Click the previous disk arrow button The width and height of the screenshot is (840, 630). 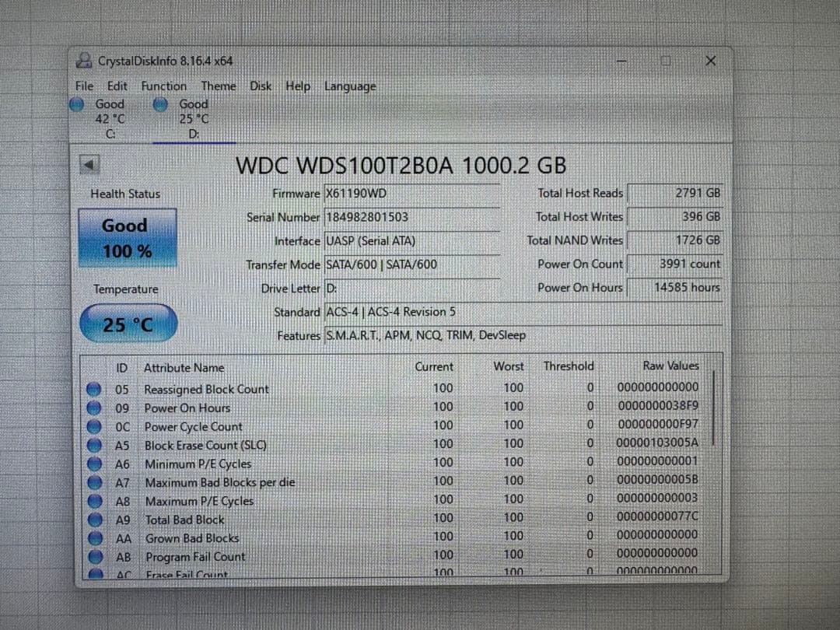coord(89,164)
